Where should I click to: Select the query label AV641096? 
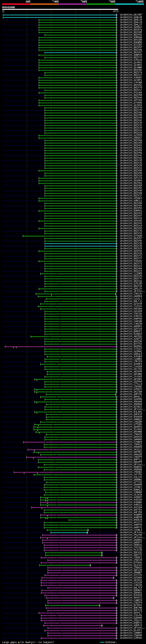pyautogui.click(x=8, y=7)
